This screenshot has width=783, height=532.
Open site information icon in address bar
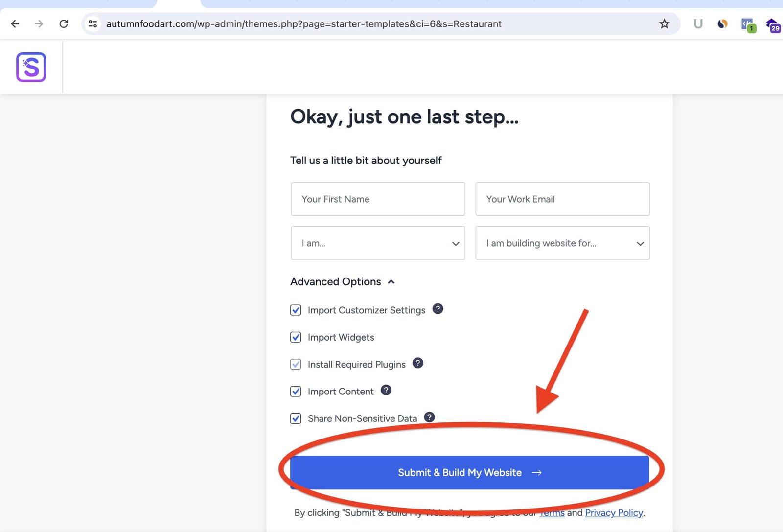coord(92,23)
